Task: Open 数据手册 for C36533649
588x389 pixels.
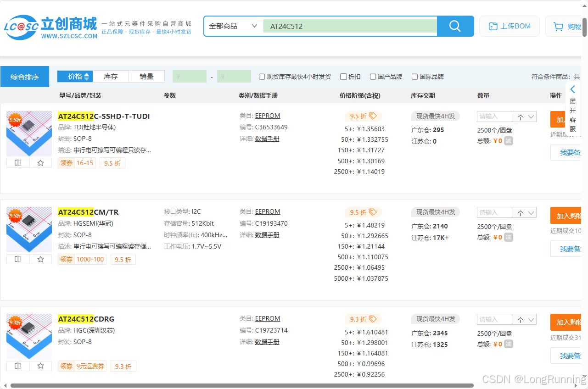Action: 267,139
